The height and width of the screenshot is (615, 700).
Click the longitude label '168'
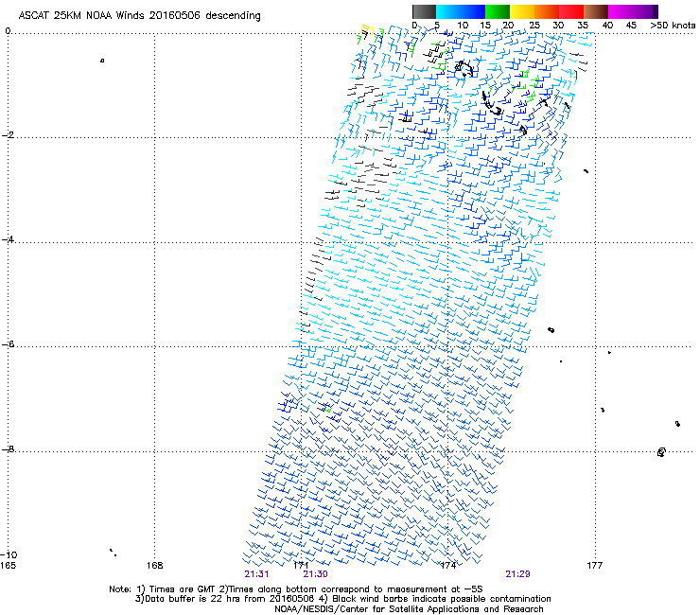tap(154, 566)
